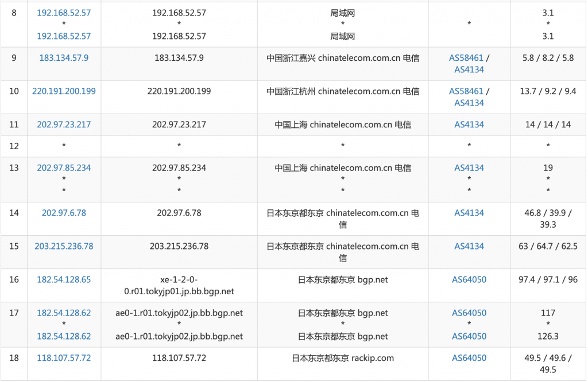The height and width of the screenshot is (382, 588).
Task: Open IP link 220.191.200.199 on hop 10
Action: point(64,91)
